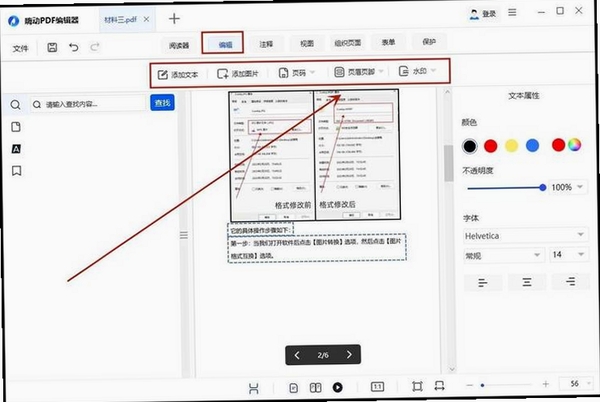600x402 pixels.
Task: Zoom out with the minus icon
Action: coord(470,385)
